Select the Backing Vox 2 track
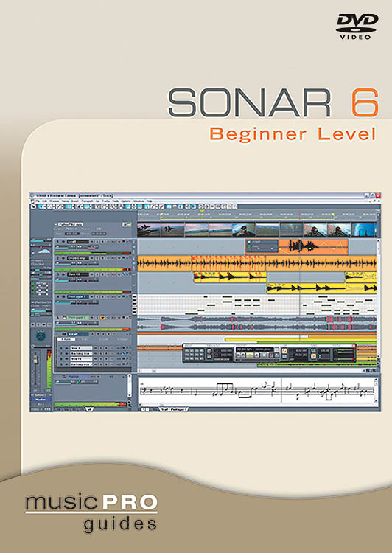Screen dimensions: 392x553 81,364
